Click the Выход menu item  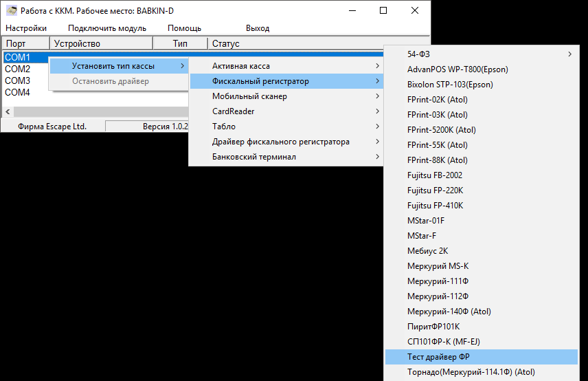258,28
